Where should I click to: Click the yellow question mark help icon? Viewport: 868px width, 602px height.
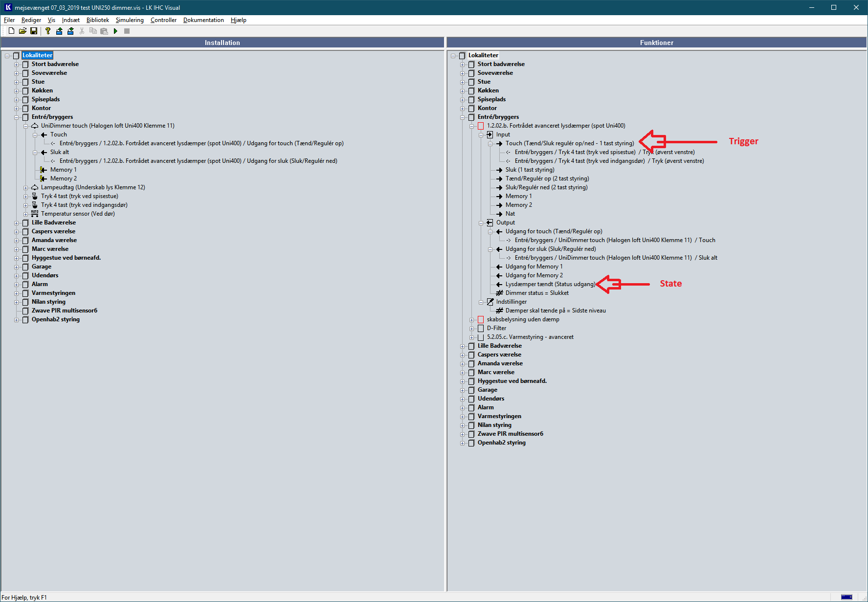pyautogui.click(x=47, y=31)
